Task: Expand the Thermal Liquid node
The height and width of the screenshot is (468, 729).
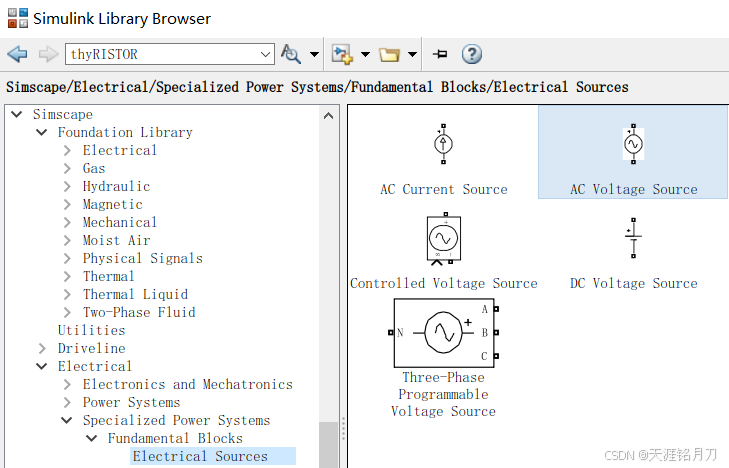Action: pyautogui.click(x=67, y=295)
